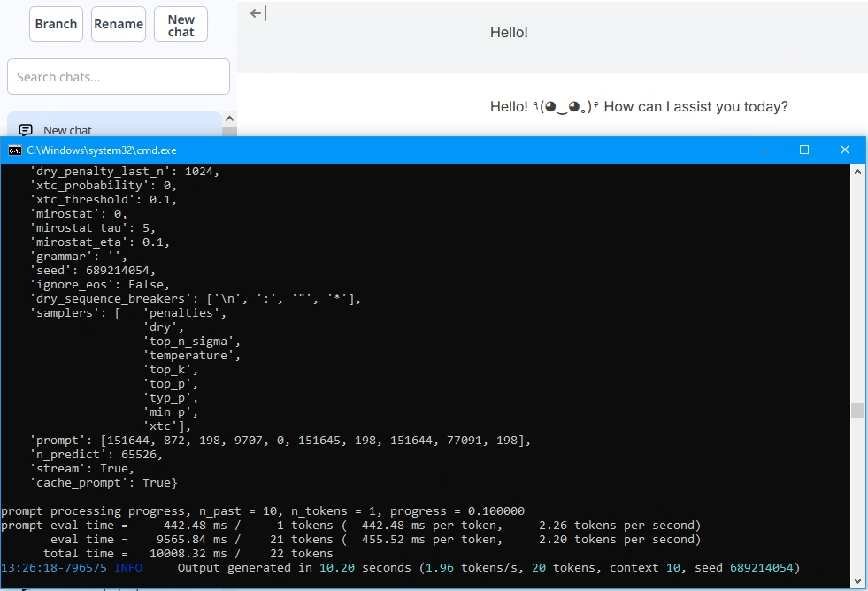Image resolution: width=868 pixels, height=591 pixels.
Task: Click the 'min_p' sampler entry
Action: (x=171, y=412)
